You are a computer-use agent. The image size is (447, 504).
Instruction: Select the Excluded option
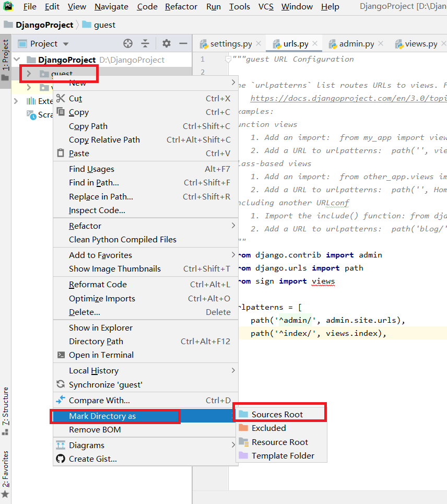(281, 428)
